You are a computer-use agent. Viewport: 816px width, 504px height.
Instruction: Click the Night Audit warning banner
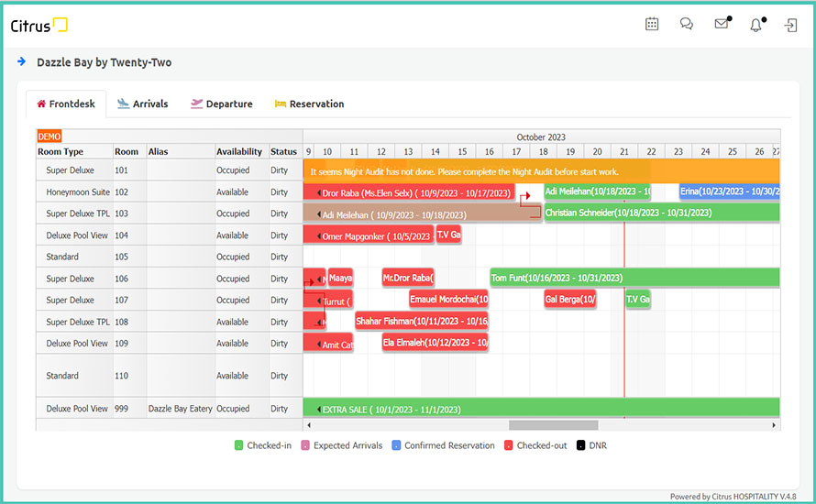(x=540, y=171)
